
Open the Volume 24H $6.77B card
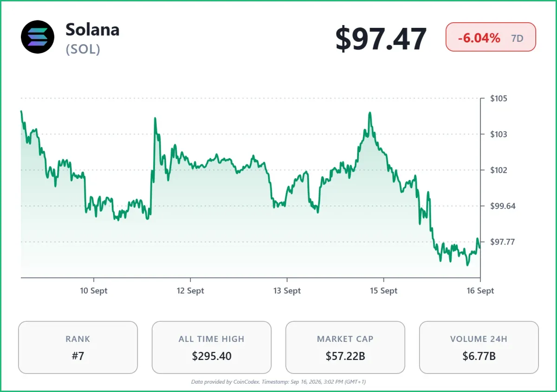pos(479,347)
